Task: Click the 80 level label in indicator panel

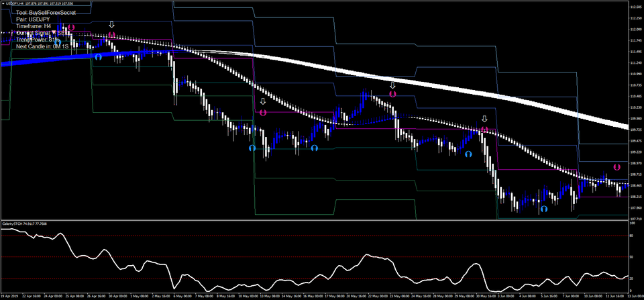Action: point(633,236)
